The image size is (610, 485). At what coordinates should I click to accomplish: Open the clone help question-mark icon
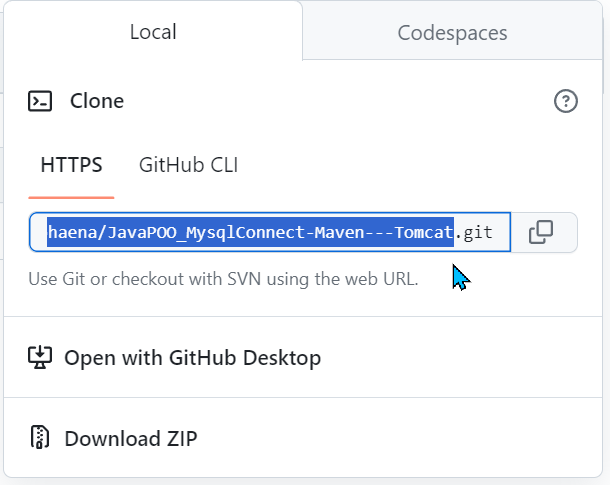(565, 101)
